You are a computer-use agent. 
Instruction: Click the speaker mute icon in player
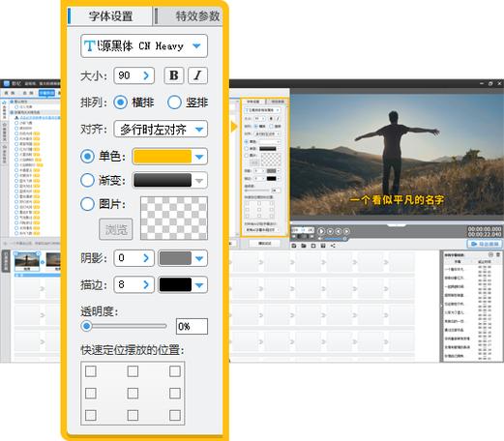click(320, 239)
